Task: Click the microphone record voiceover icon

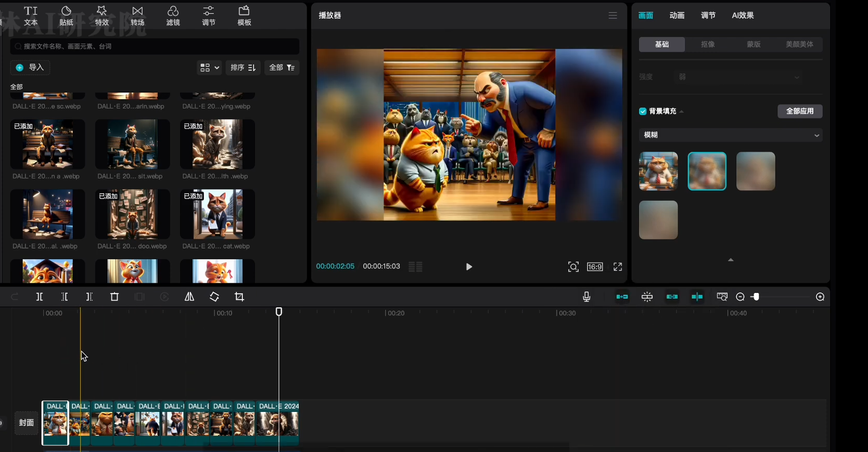Action: point(586,297)
